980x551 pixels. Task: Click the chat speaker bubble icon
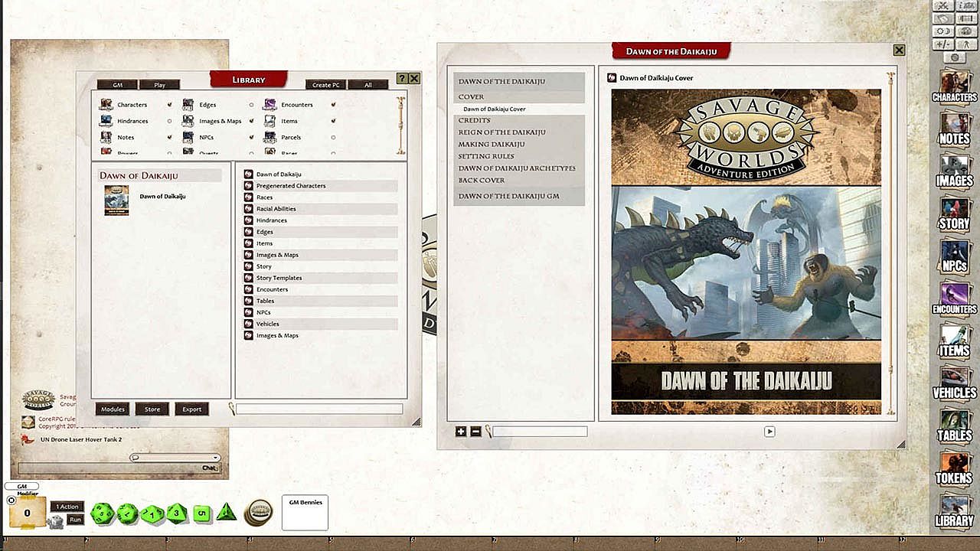tap(135, 458)
